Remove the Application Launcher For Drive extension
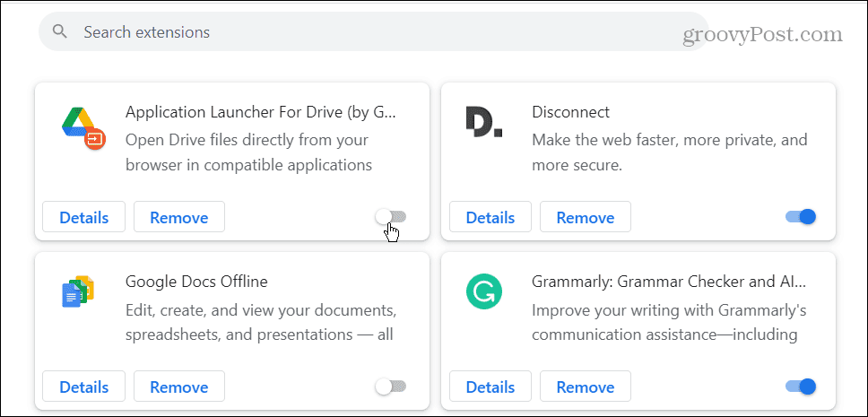The height and width of the screenshot is (417, 868). coord(179,217)
